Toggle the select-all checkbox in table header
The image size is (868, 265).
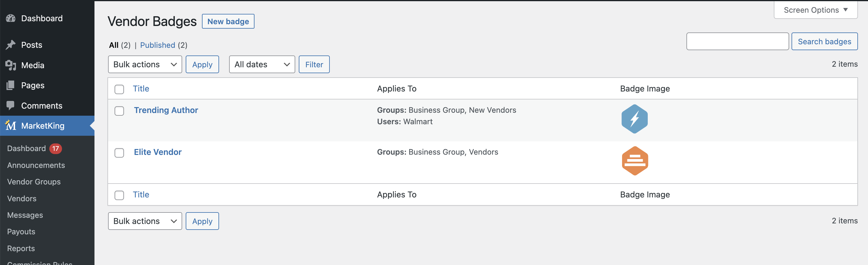119,89
